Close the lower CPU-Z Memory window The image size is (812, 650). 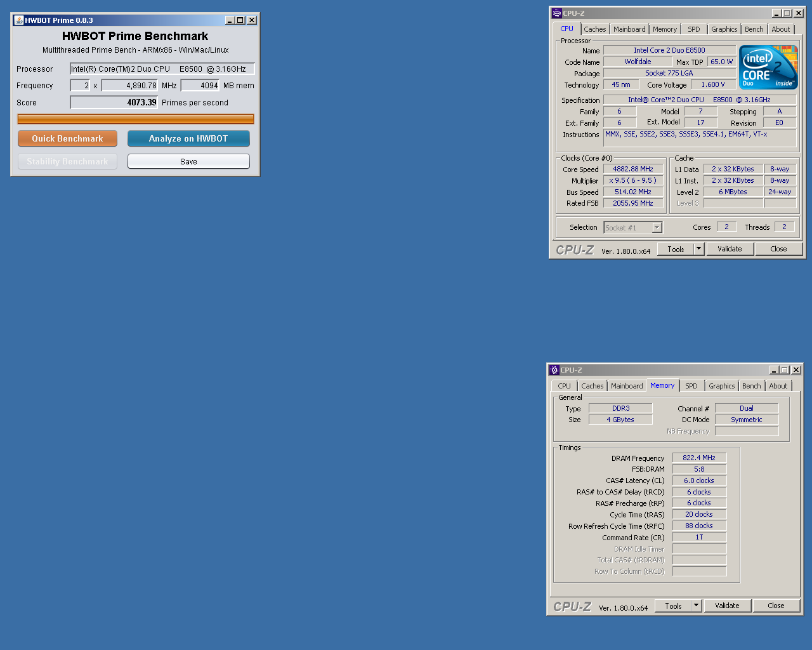coord(796,370)
